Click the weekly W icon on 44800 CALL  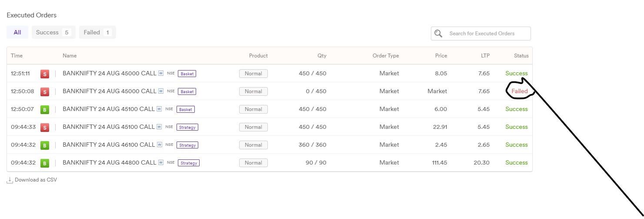[x=160, y=162]
